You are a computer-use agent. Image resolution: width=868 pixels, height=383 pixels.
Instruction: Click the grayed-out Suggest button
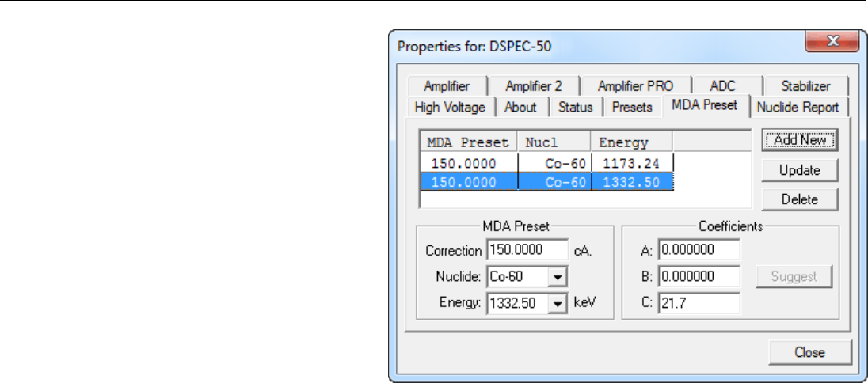click(794, 276)
